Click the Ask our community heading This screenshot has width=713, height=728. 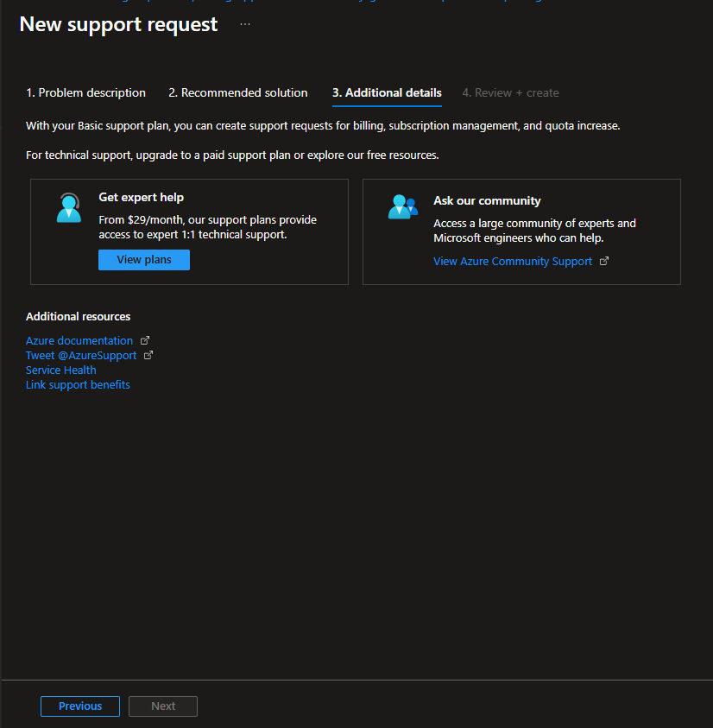pos(487,200)
